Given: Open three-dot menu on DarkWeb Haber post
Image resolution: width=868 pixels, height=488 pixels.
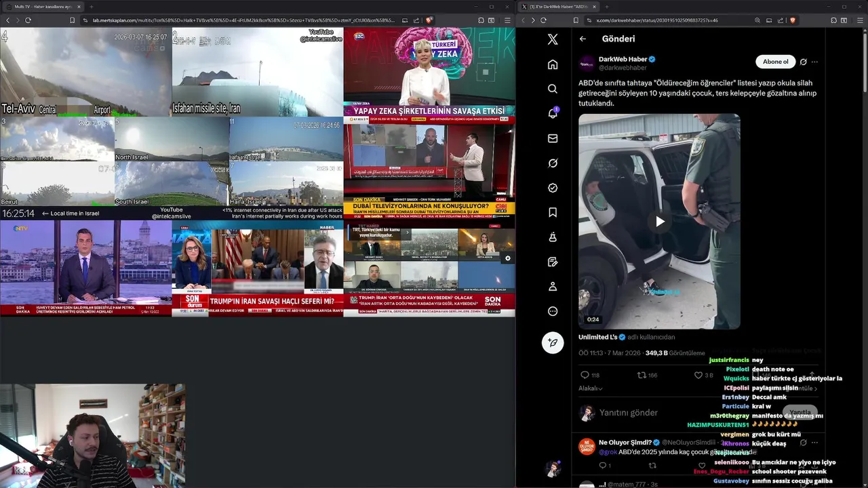Looking at the screenshot, I should pos(814,62).
